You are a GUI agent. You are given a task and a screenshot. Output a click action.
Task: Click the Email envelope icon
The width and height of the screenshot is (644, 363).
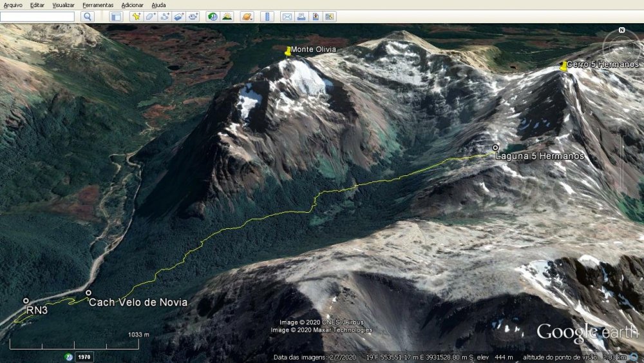[x=287, y=17]
